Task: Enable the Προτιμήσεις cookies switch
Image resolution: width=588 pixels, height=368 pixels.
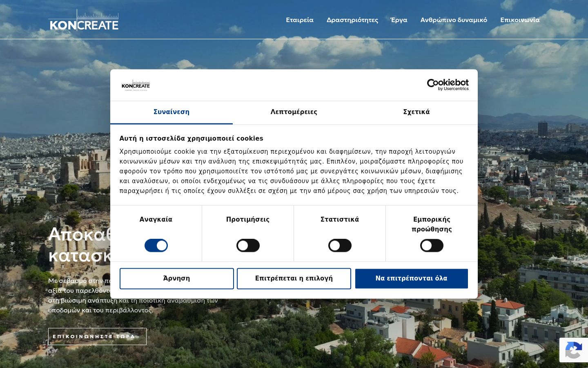Action: 248,245
